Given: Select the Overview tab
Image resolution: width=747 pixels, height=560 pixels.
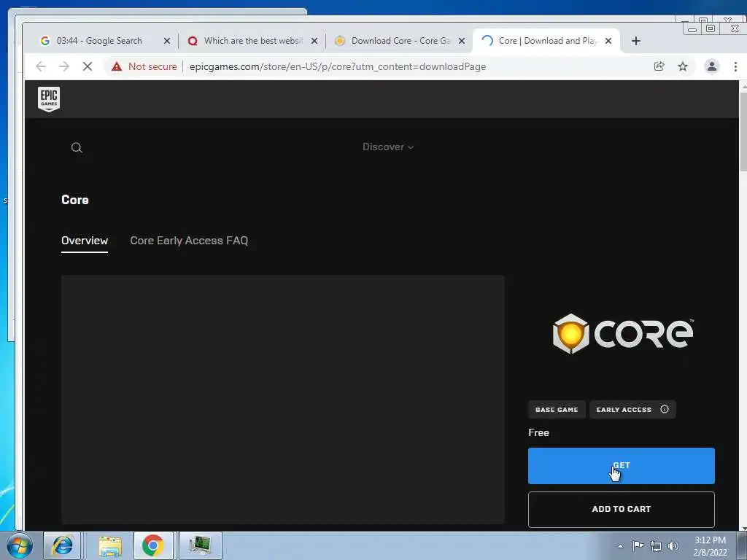Looking at the screenshot, I should [x=85, y=241].
